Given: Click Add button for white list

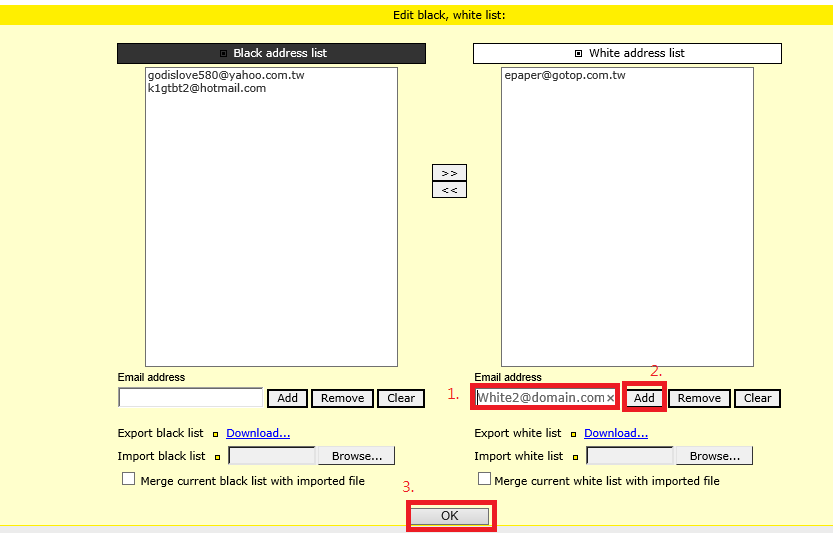Looking at the screenshot, I should [644, 398].
